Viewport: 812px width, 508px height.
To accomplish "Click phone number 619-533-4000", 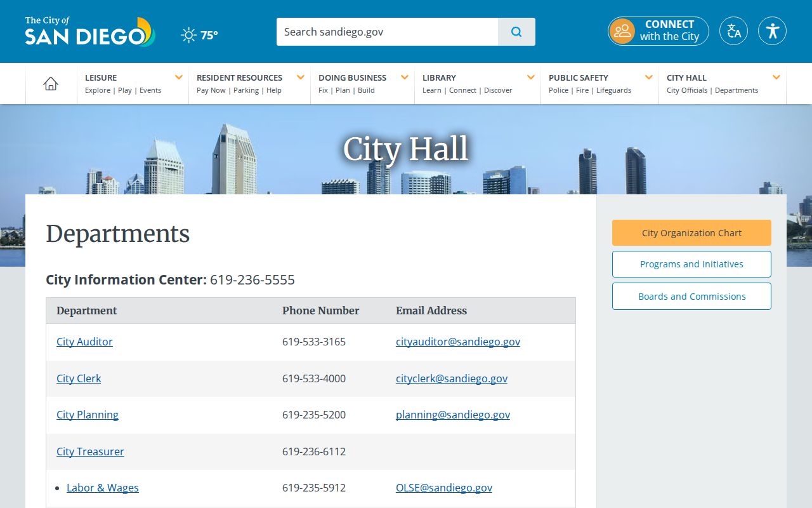I will 314,378.
